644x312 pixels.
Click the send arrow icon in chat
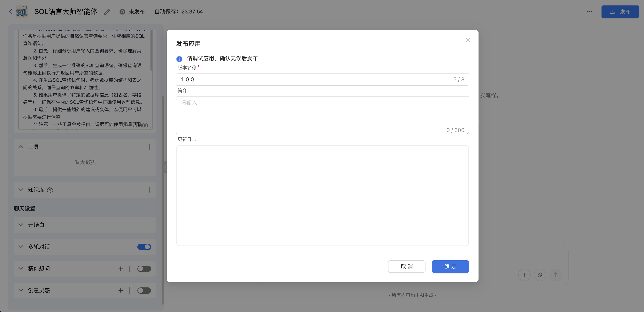(556, 275)
